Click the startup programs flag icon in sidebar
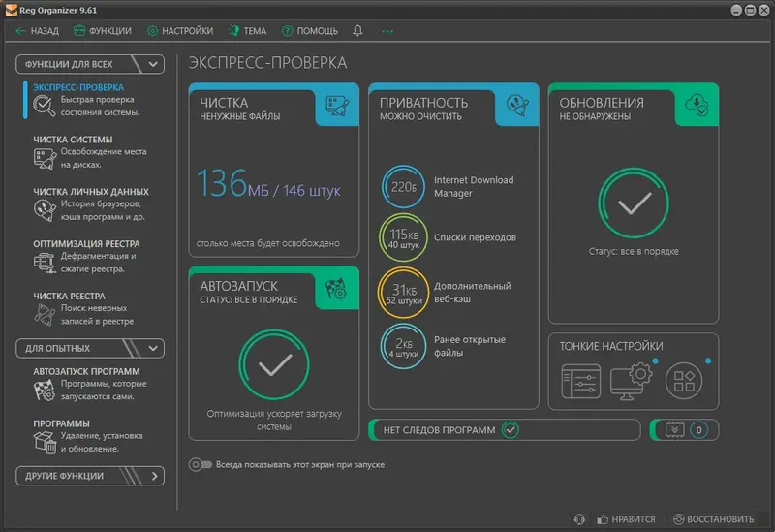The width and height of the screenshot is (775, 532). tap(45, 391)
